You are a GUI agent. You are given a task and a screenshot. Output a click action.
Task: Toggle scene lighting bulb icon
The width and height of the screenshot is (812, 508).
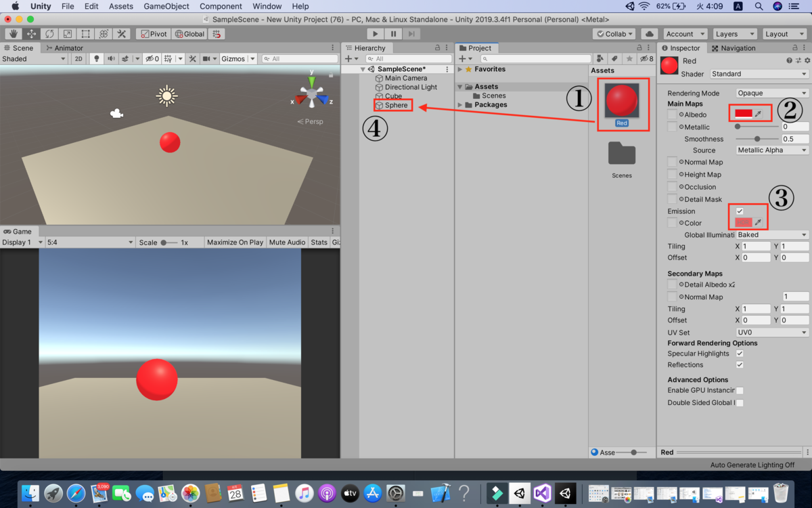(x=96, y=59)
